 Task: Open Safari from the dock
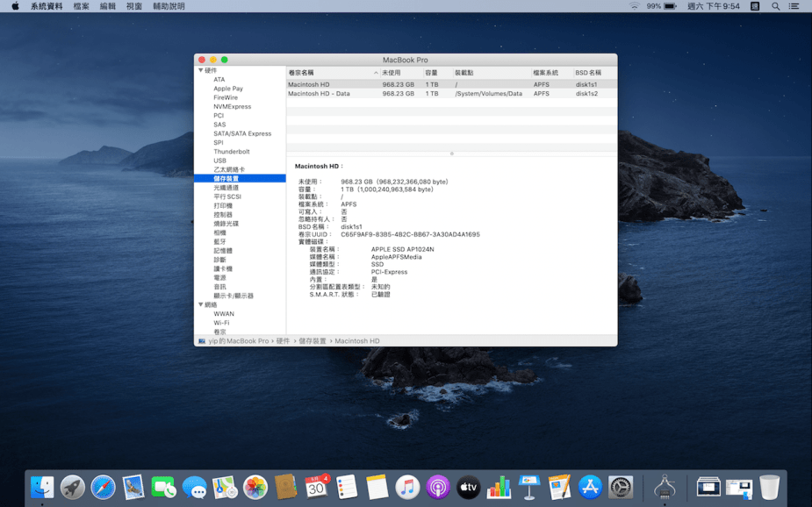click(x=103, y=487)
